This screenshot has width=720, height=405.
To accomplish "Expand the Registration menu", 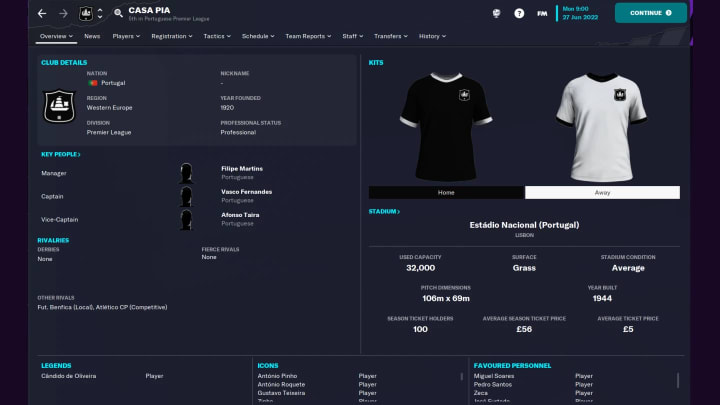I will (x=172, y=36).
